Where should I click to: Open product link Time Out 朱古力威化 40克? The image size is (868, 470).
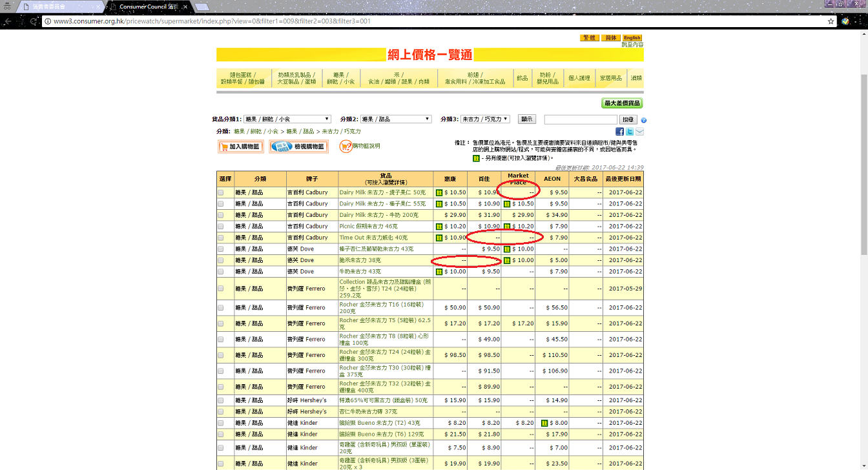tap(373, 238)
